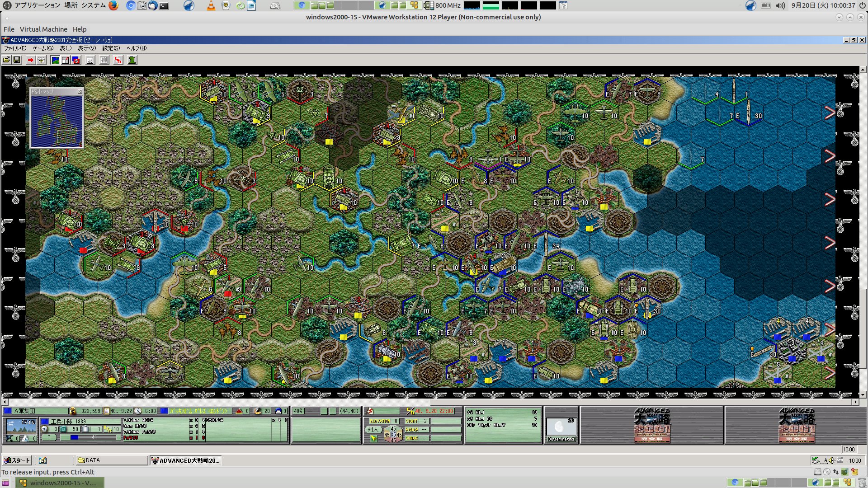
Task: Click the windows2000-15 taskbar entry at the bottom
Action: click(x=61, y=483)
